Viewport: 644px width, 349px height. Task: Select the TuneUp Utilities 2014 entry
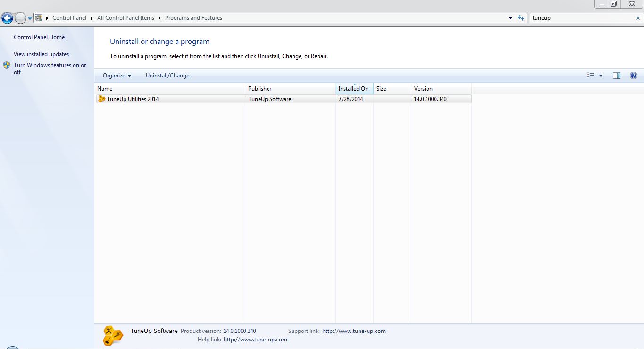pyautogui.click(x=283, y=99)
